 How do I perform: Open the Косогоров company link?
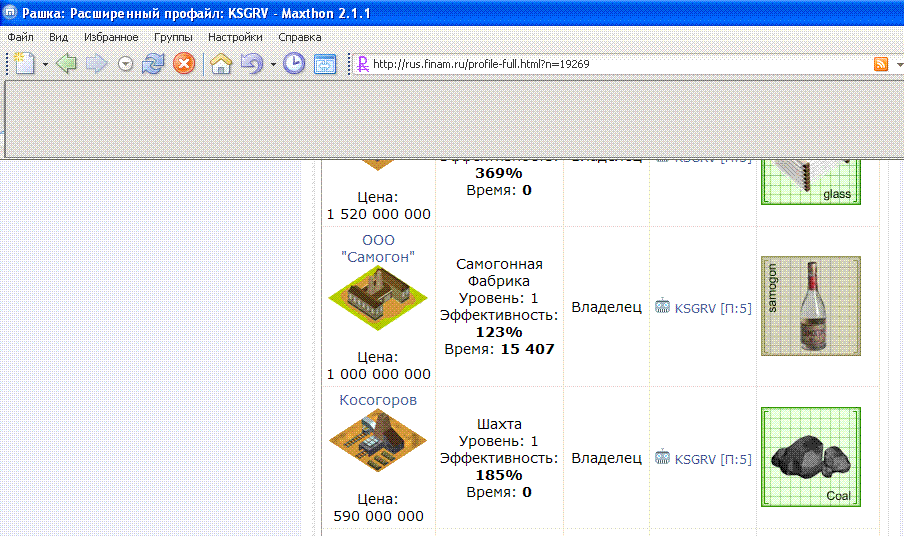(x=378, y=400)
